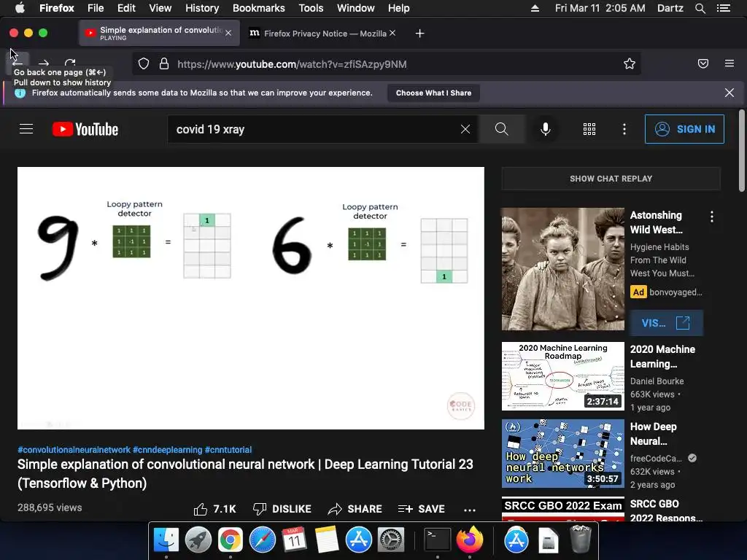Click the Choose What I Share button

pyautogui.click(x=433, y=93)
